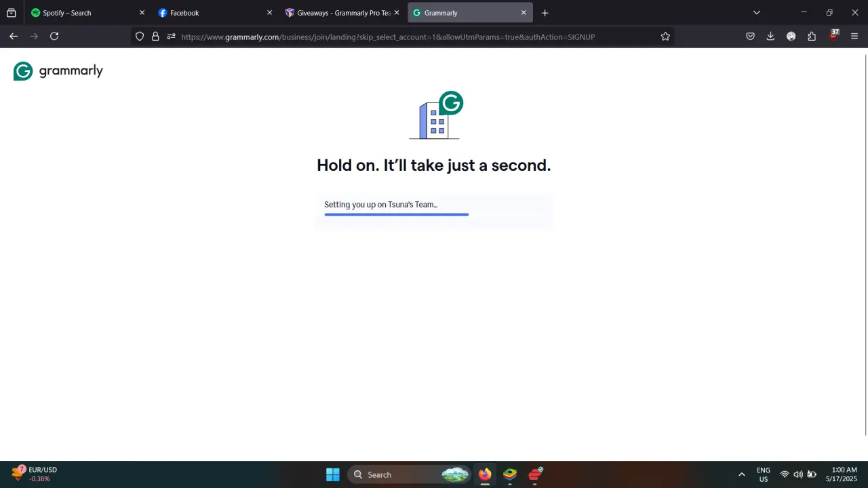Close the active Grammarly tab
This screenshot has height=488, width=868.
[524, 13]
